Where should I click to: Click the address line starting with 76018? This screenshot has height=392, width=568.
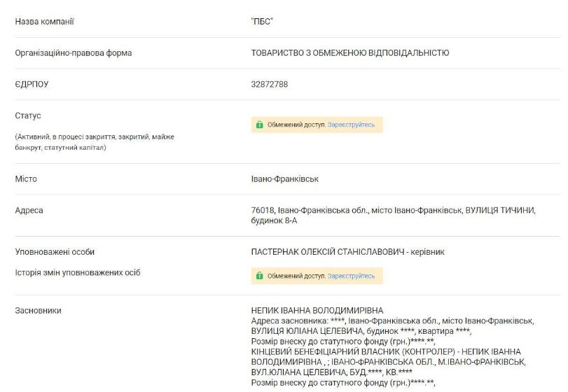(393, 211)
